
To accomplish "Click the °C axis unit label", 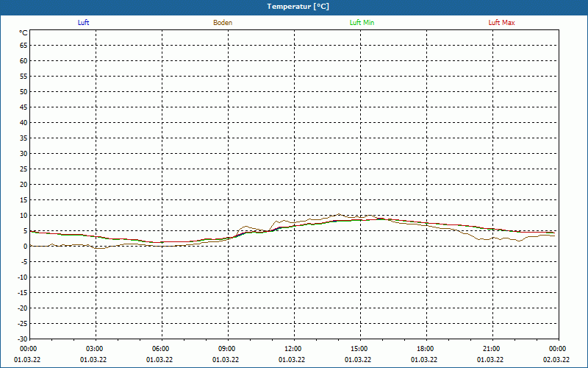I will coord(24,33).
